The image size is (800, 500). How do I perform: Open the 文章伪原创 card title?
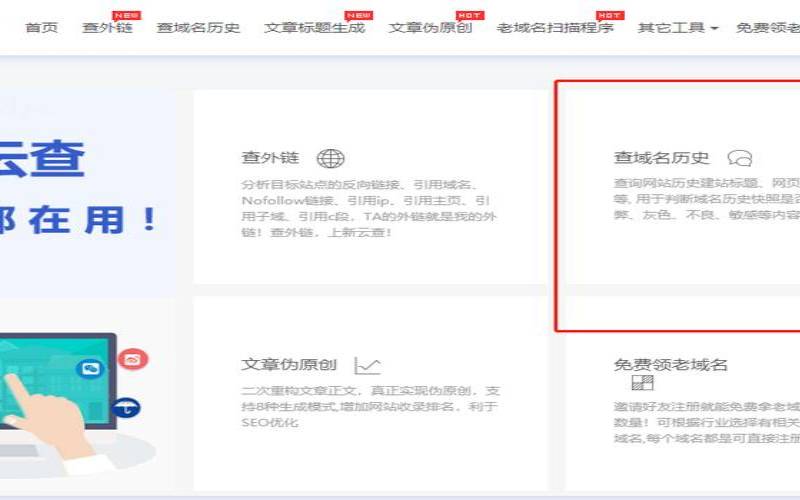[289, 365]
